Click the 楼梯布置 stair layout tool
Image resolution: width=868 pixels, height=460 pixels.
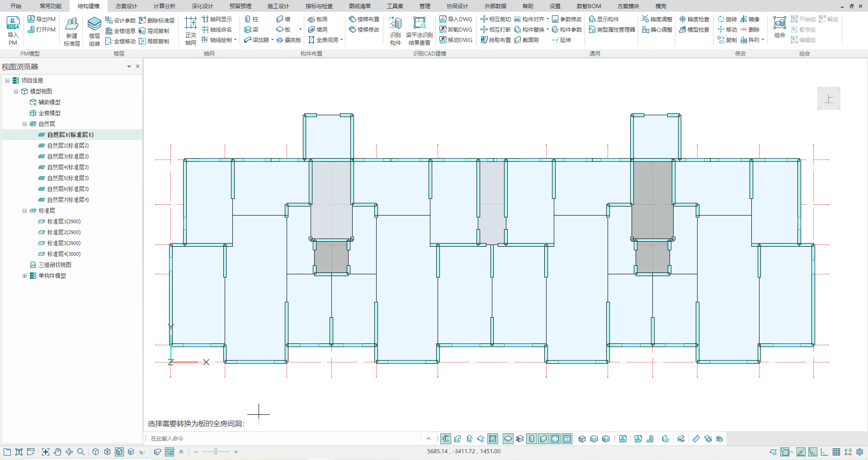[x=364, y=19]
